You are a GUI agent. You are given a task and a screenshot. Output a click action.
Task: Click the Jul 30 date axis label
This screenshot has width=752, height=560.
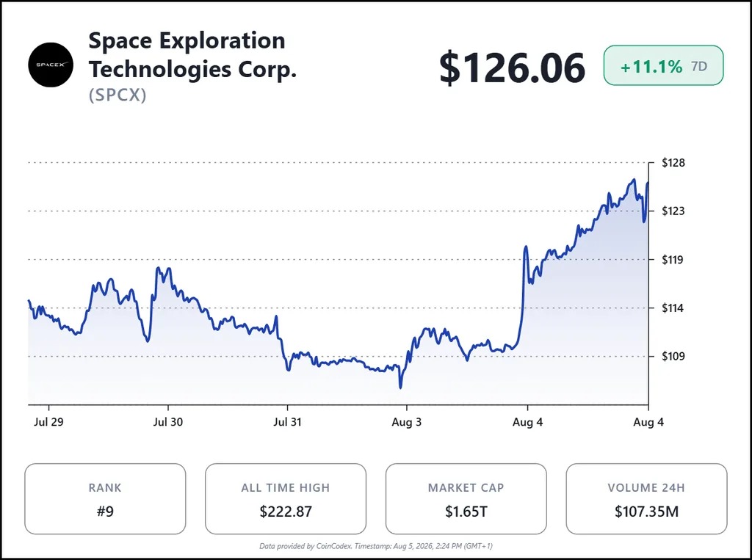tap(168, 422)
